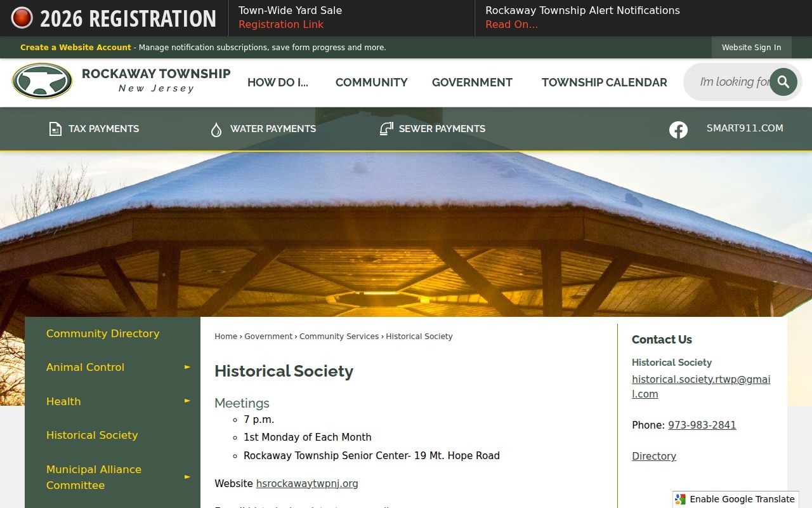
Task: Click the phone number 973-983-2841
Action: (x=702, y=425)
